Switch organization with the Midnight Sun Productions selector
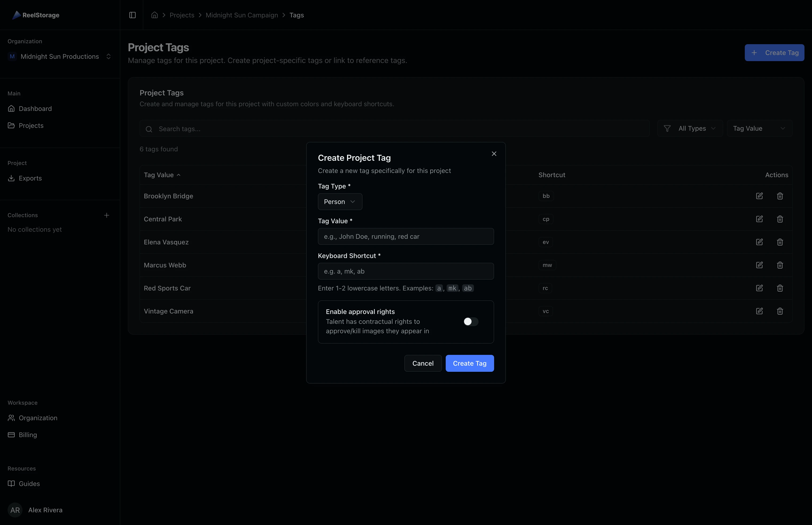 [59, 56]
